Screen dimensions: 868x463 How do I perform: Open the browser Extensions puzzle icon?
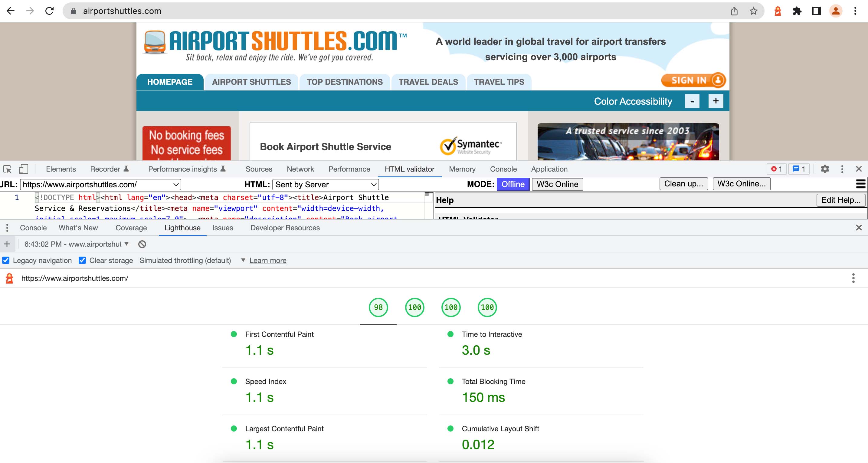click(797, 11)
